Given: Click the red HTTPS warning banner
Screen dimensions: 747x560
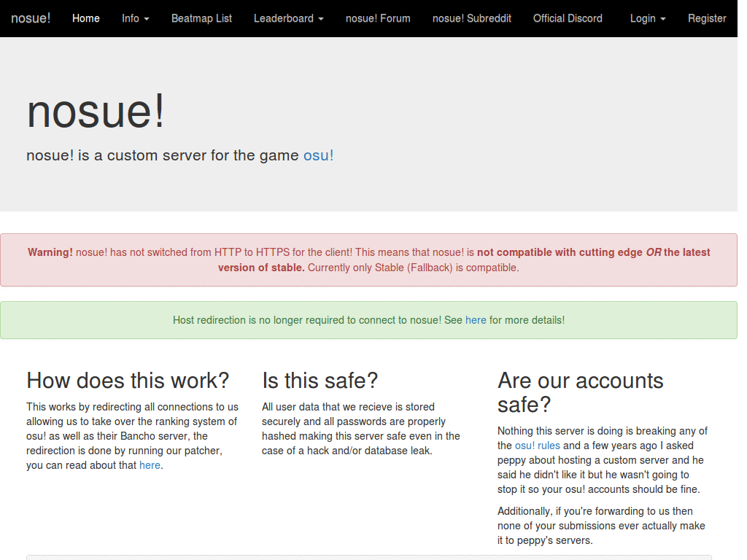Looking at the screenshot, I should [x=368, y=260].
